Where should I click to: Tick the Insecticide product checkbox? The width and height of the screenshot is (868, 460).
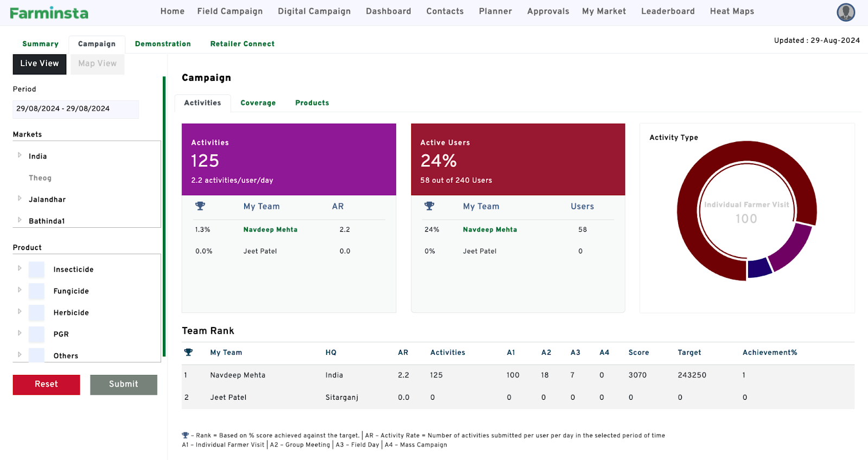tap(36, 270)
